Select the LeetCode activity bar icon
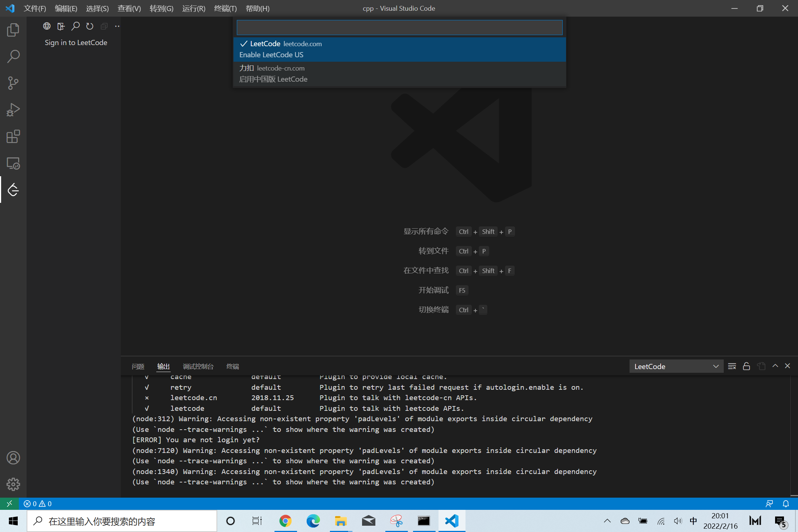The width and height of the screenshot is (798, 532). tap(13, 190)
